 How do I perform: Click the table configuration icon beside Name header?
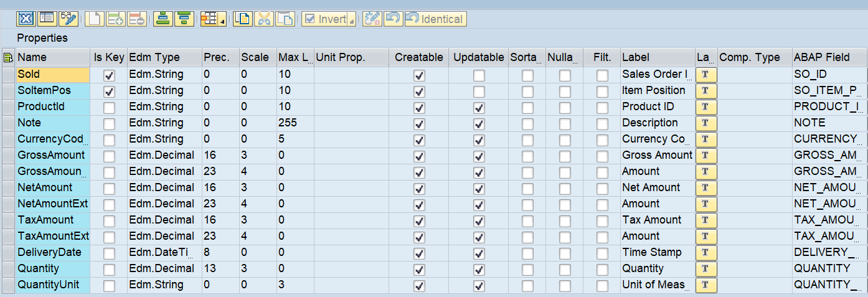click(x=8, y=58)
